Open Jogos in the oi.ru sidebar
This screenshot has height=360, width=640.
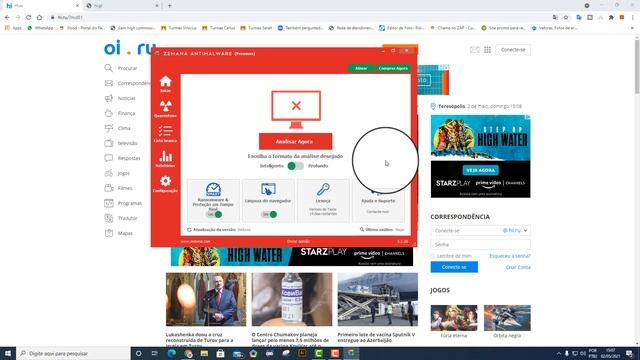point(124,173)
